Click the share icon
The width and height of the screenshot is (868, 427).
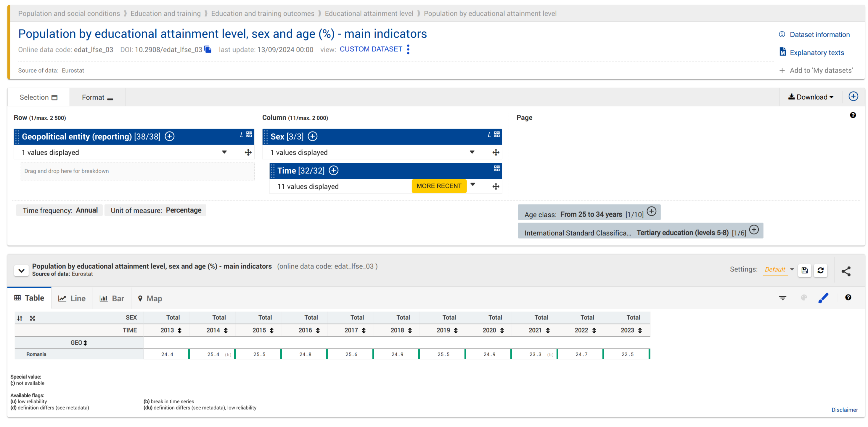point(846,271)
